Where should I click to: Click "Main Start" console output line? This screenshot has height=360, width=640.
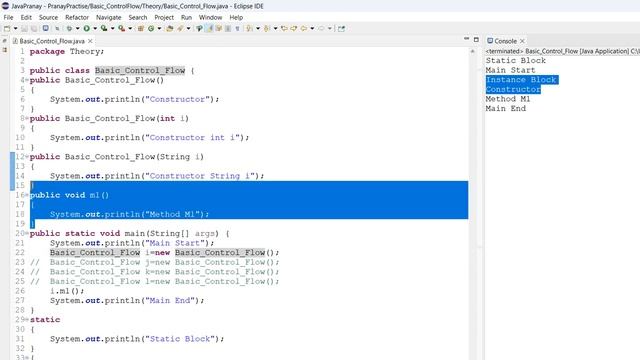(x=510, y=70)
